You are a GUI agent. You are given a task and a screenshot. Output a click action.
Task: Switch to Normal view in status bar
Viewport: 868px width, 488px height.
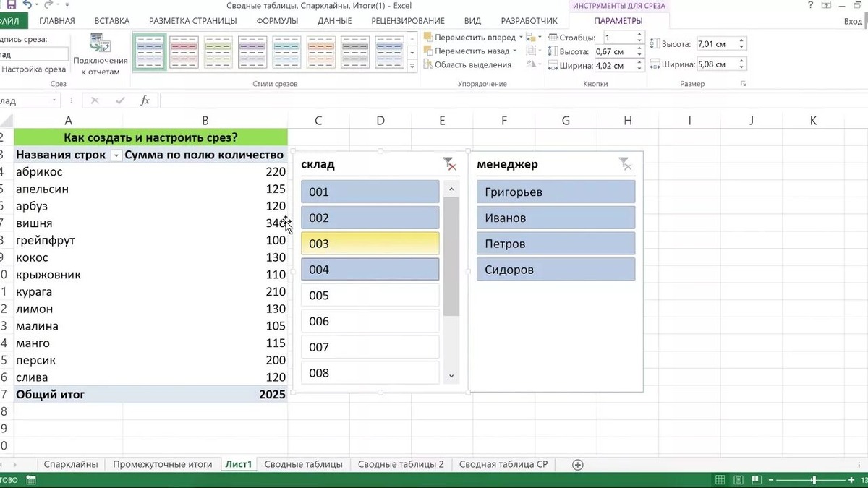click(x=720, y=480)
